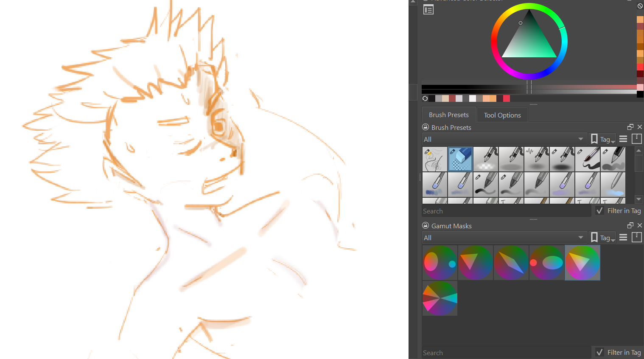Select the dark gray fading pen stroke preset
The width and height of the screenshot is (644, 359).
(x=511, y=185)
